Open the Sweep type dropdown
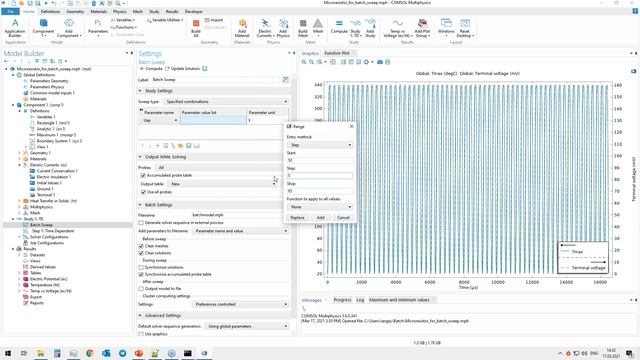This screenshot has width=640, height=360. click(x=226, y=102)
